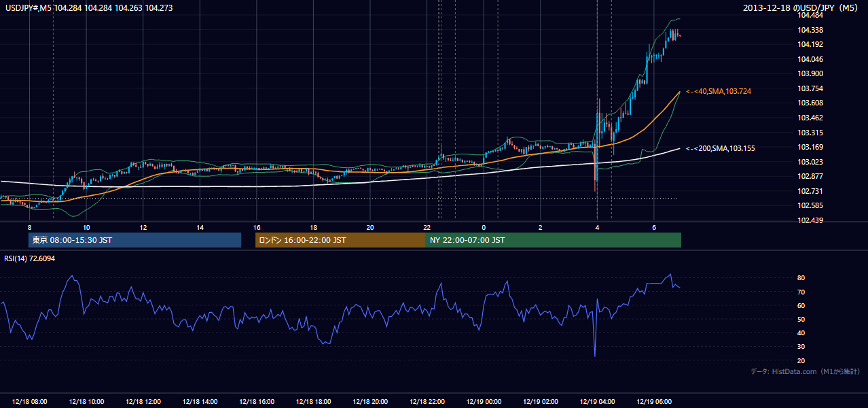Click the 104.484 price axis label

(811, 15)
